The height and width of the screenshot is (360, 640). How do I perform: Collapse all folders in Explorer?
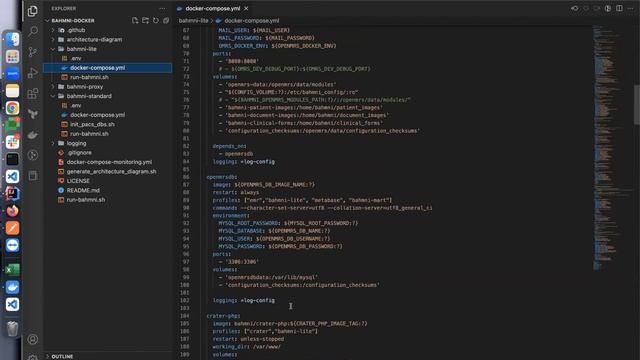tap(166, 20)
